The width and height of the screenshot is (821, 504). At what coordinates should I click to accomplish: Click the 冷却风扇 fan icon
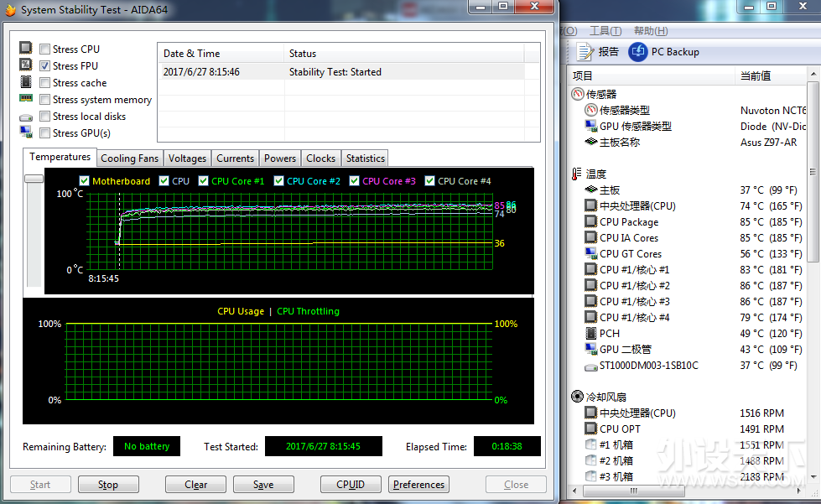click(x=577, y=397)
